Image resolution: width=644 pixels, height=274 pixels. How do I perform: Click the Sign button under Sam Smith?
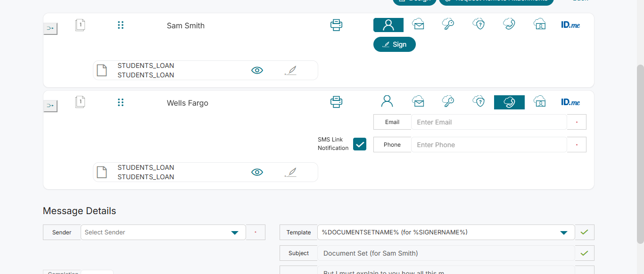click(395, 44)
